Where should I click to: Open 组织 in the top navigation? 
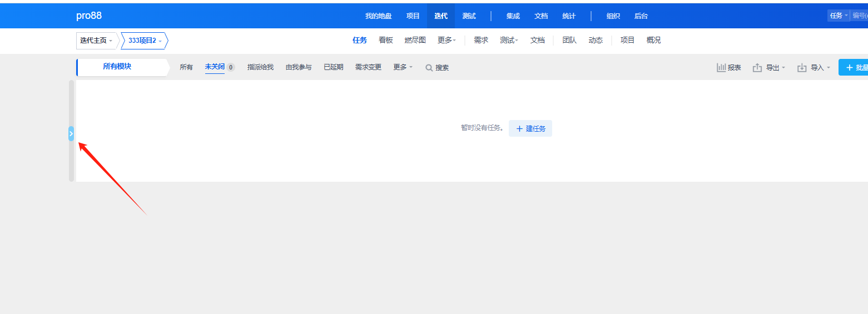click(613, 16)
